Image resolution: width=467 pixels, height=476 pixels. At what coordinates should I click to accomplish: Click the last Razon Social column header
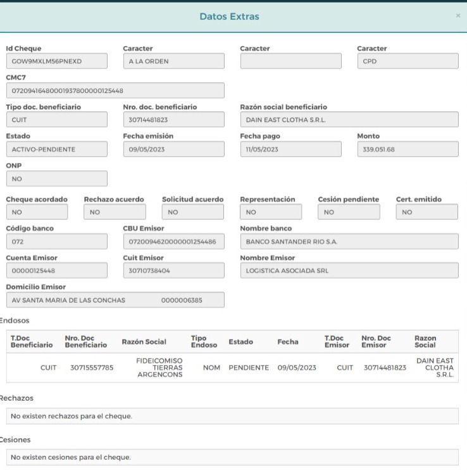point(425,341)
